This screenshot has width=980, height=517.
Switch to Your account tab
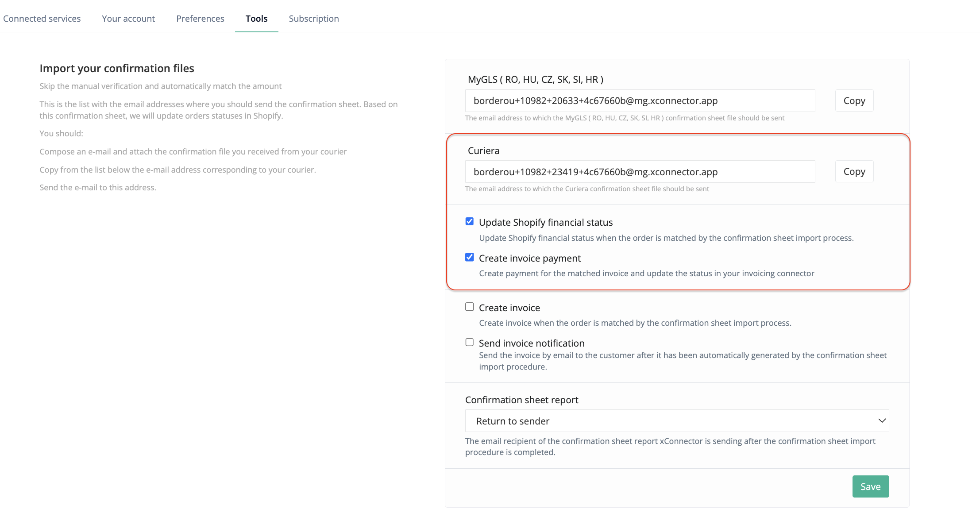pyautogui.click(x=128, y=19)
